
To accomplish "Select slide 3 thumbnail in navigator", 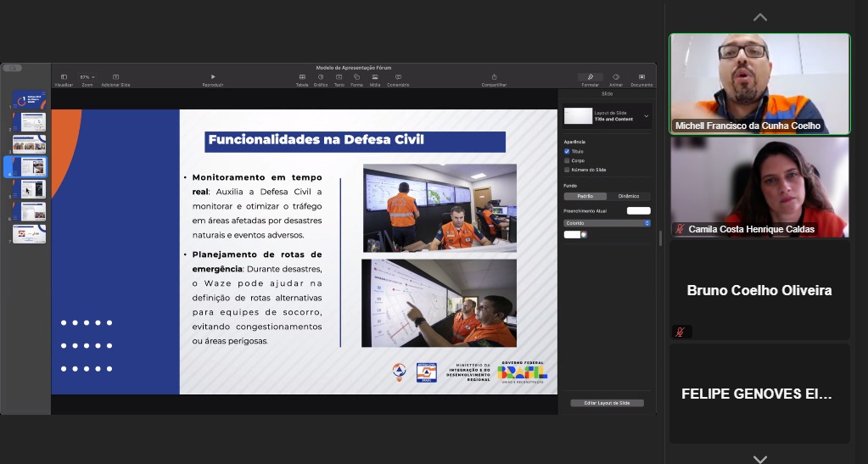I will (30, 144).
